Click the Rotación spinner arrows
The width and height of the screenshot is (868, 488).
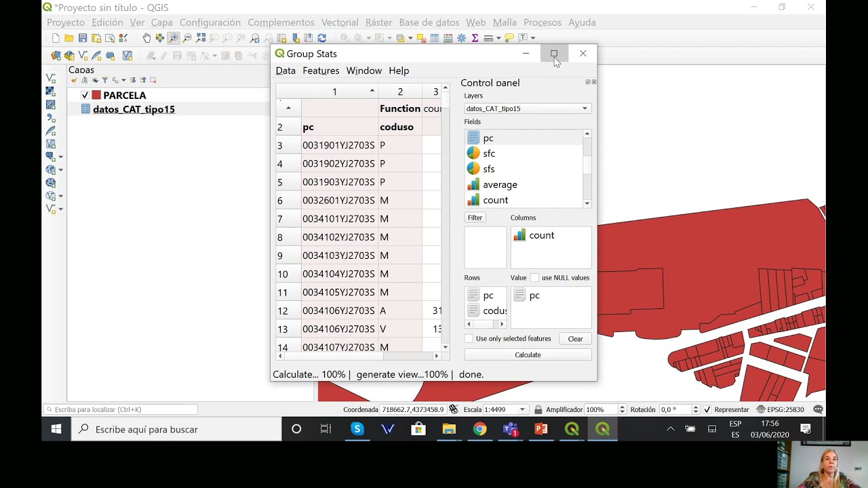[695, 409]
